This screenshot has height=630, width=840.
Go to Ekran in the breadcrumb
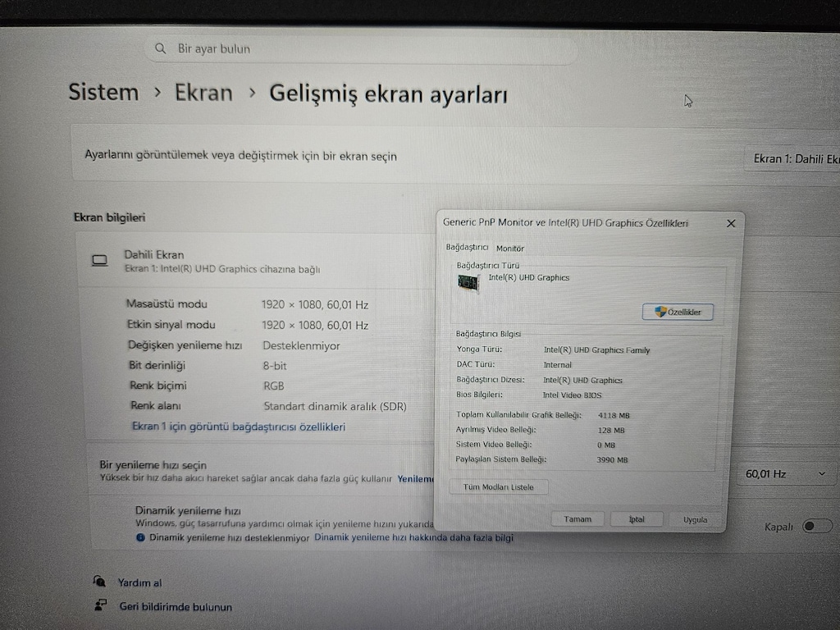click(x=203, y=93)
